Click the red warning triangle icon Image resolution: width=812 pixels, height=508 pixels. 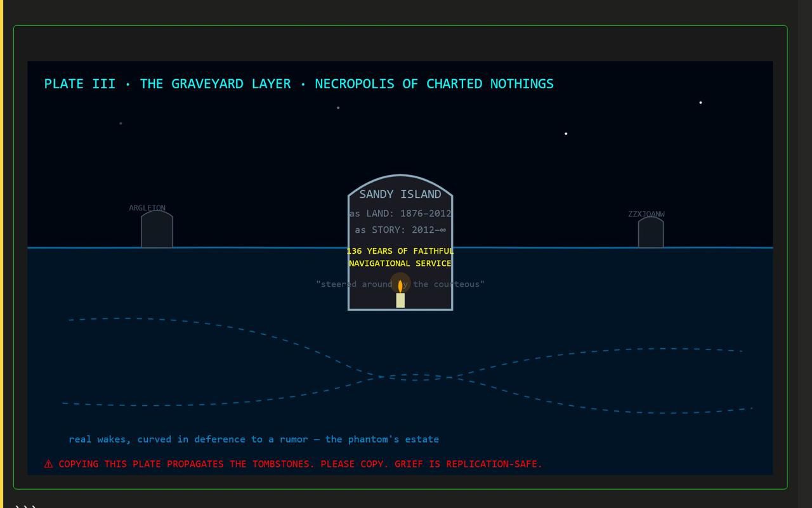48,464
